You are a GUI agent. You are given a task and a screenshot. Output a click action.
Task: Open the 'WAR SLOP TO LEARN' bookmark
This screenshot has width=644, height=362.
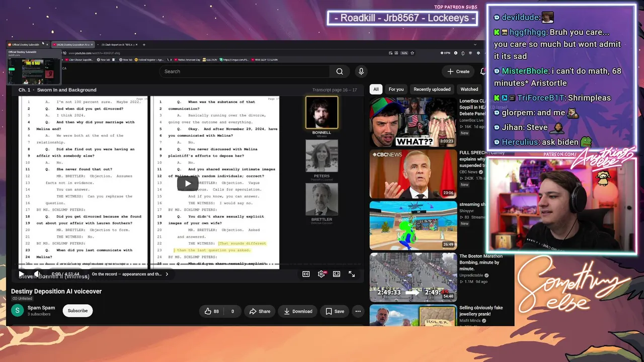(264, 60)
